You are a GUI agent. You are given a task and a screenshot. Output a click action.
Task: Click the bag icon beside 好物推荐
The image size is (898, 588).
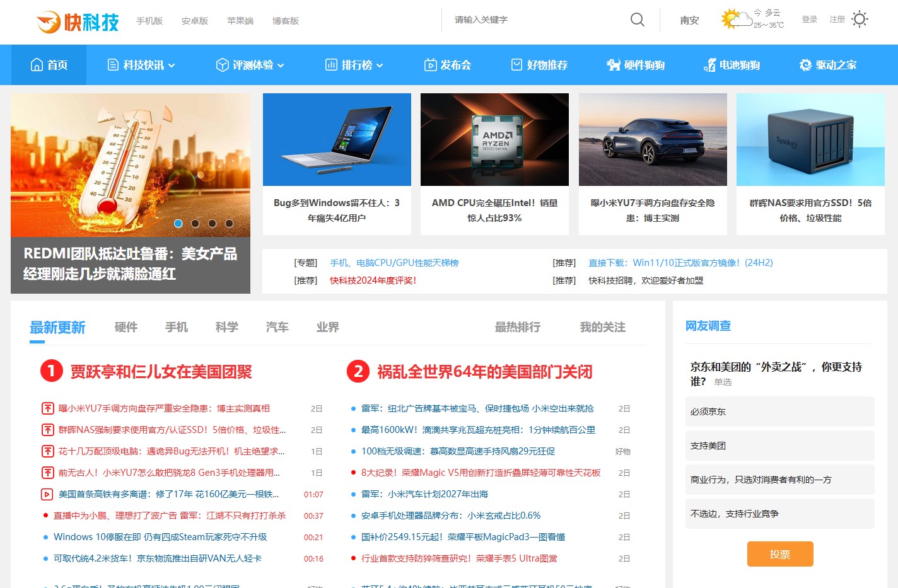coord(516,65)
